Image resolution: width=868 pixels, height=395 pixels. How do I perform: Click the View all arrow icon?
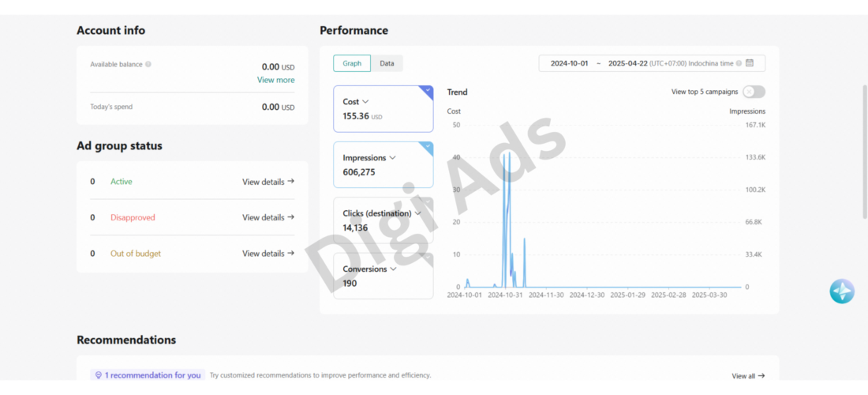coord(761,375)
